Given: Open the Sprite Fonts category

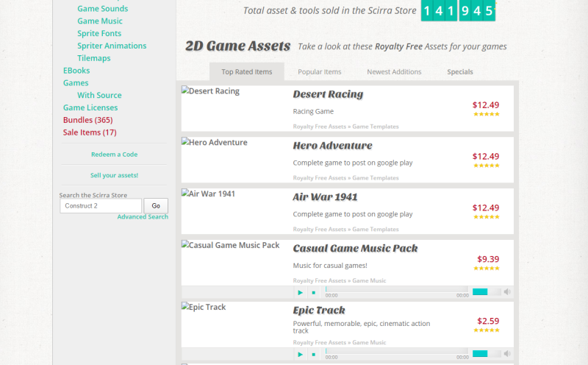Looking at the screenshot, I should [x=99, y=33].
